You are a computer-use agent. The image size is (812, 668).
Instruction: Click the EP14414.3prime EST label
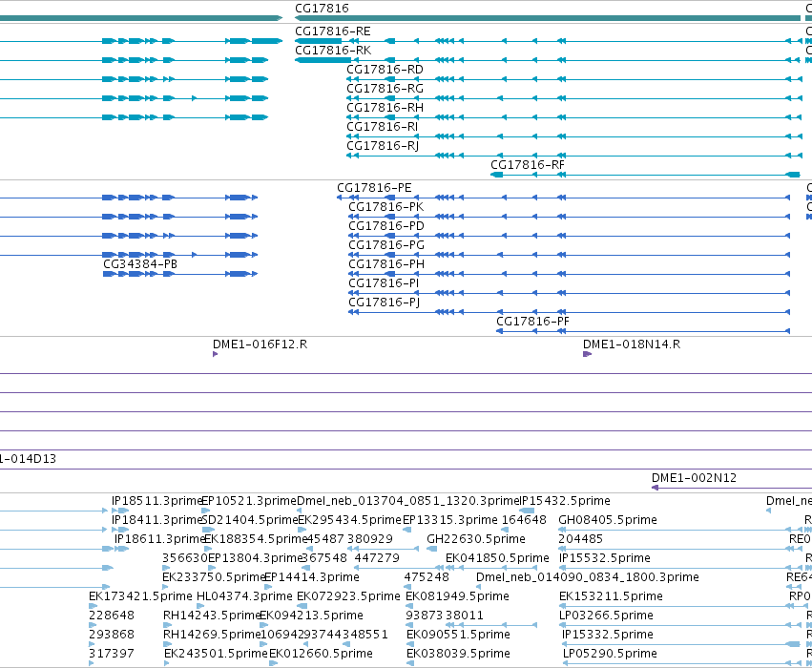312,577
